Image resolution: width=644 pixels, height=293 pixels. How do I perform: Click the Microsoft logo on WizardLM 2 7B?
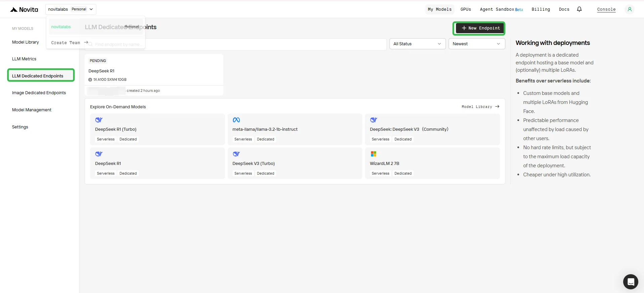tap(373, 154)
